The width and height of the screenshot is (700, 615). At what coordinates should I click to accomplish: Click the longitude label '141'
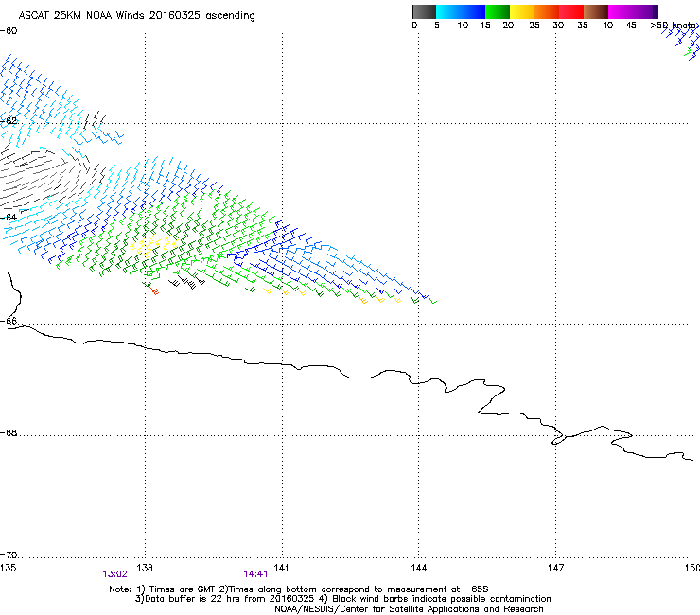pos(281,568)
